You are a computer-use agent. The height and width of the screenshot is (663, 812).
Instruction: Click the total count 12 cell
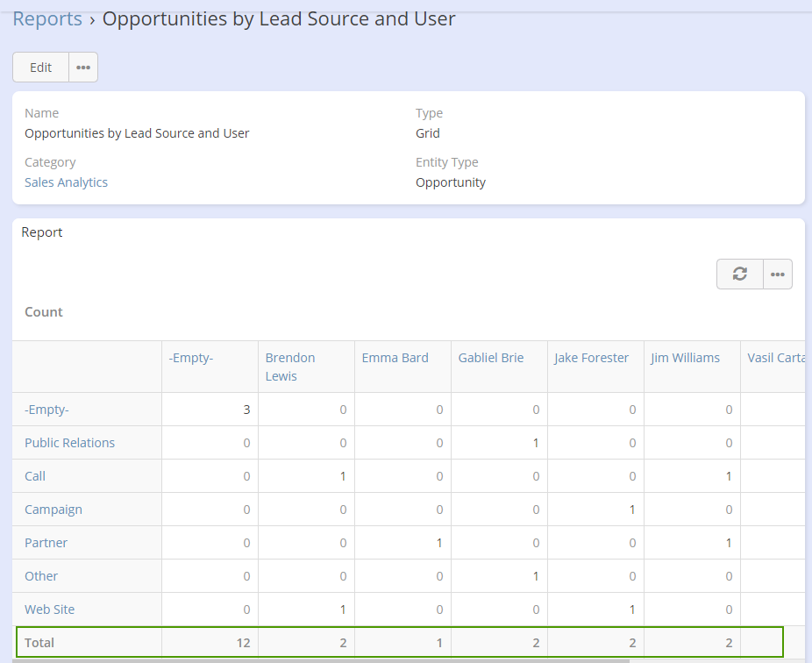[242, 643]
